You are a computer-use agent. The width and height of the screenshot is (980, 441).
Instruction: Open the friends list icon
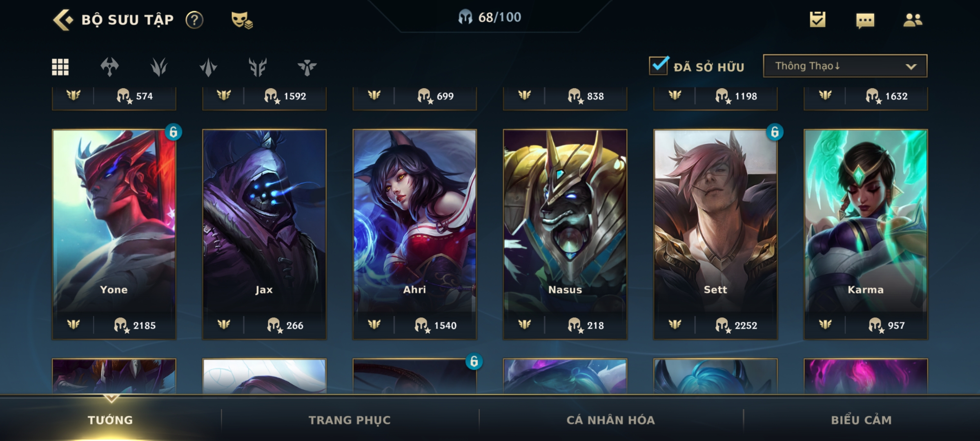913,20
